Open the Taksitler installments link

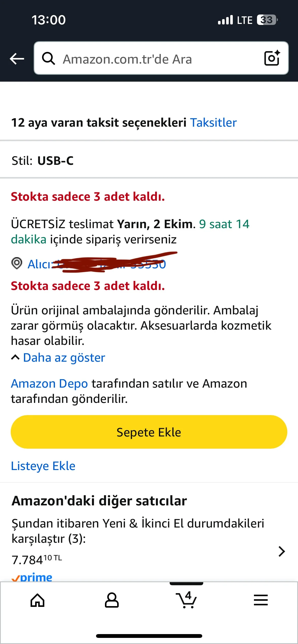pos(213,123)
